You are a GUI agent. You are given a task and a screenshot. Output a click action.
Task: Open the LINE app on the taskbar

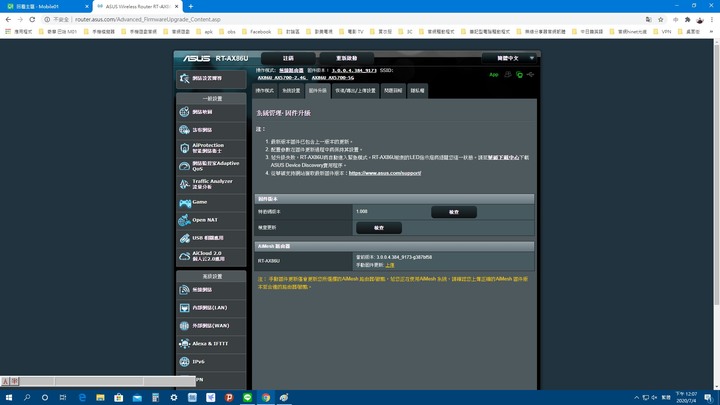tap(248, 398)
